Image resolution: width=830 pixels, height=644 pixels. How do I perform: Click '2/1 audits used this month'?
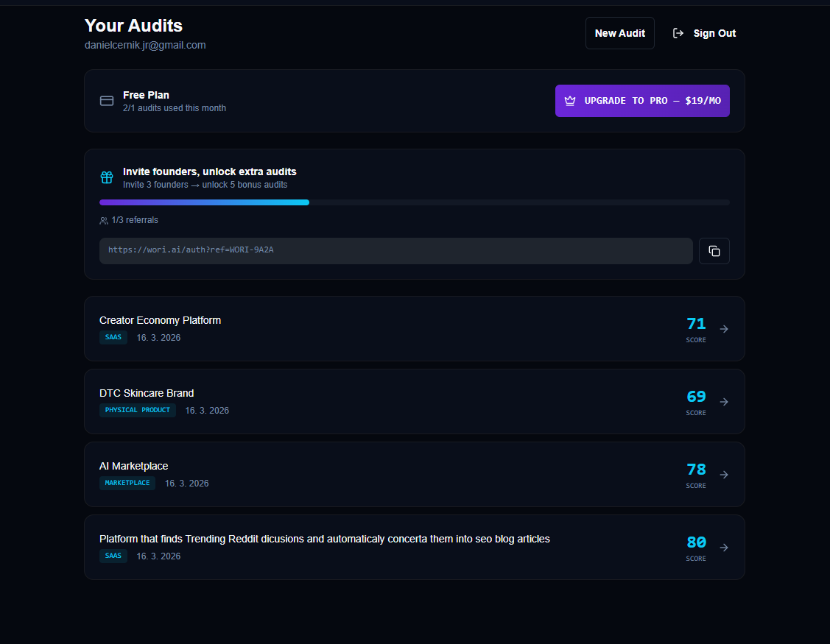tap(175, 108)
